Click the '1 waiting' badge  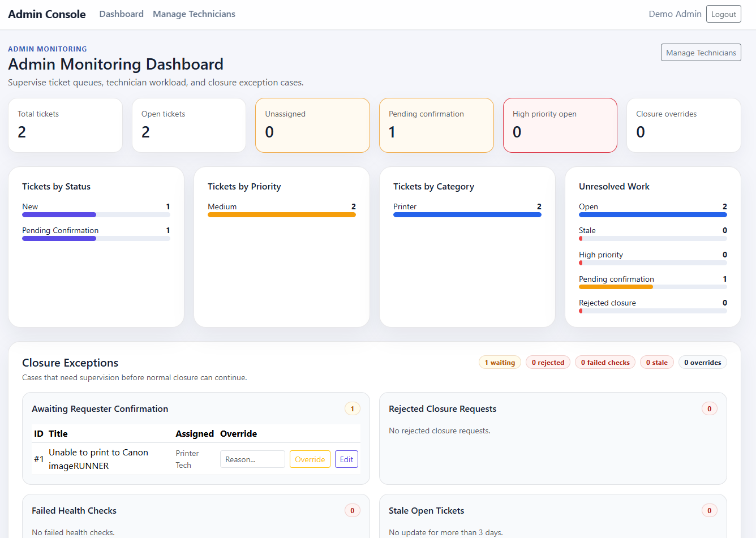click(x=500, y=363)
